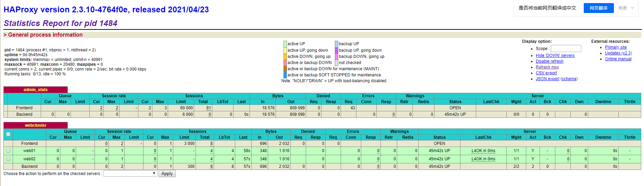This screenshot has height=186, width=644.
Task: Click the Statistics Report for pid 1484 heading
Action: pyautogui.click(x=61, y=23)
